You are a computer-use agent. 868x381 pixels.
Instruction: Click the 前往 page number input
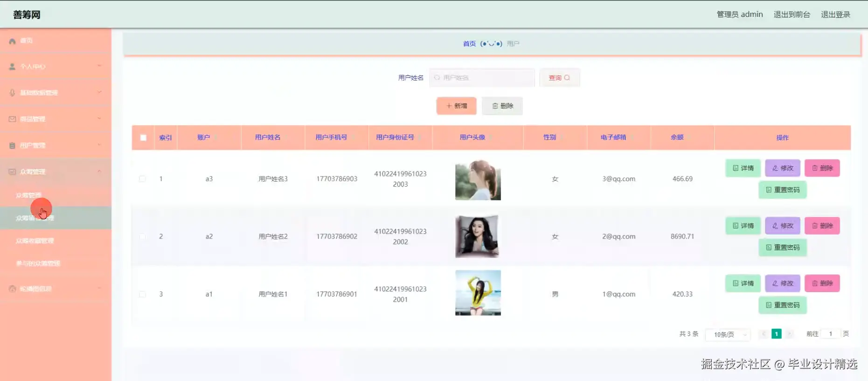coord(830,334)
